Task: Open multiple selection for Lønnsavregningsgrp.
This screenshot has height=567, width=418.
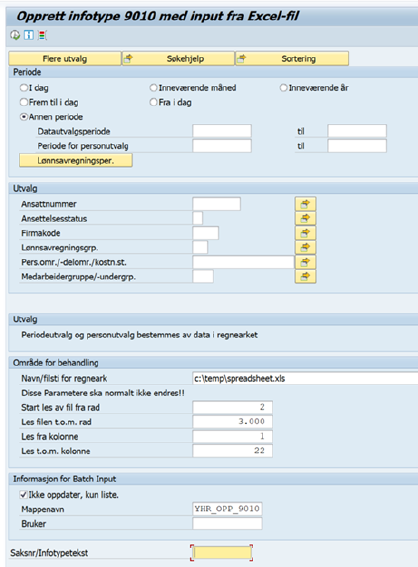Action: point(305,247)
